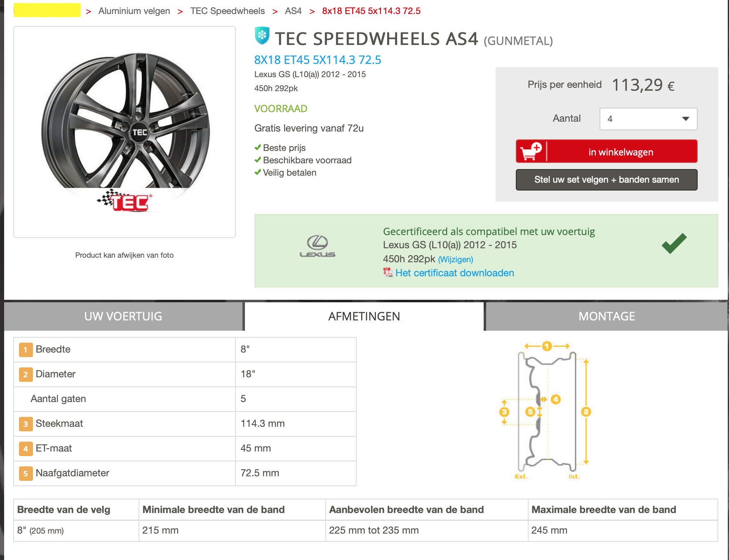
Task: Click the green compatibility checkmark icon
Action: [674, 243]
